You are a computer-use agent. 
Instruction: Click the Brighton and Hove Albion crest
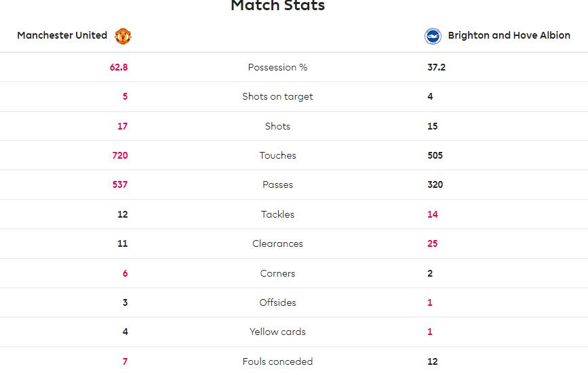pos(433,36)
